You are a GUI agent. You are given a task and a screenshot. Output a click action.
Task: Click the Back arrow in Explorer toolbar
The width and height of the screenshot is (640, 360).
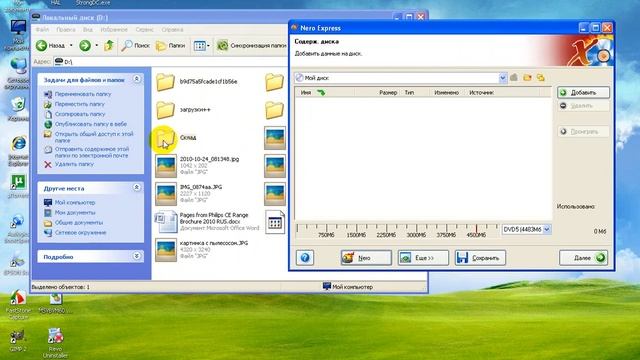tap(41, 45)
